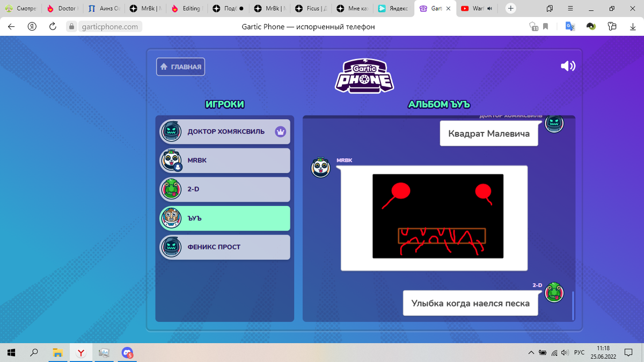644x362 pixels.
Task: Mute the Gartic Phone game sound
Action: click(x=568, y=66)
